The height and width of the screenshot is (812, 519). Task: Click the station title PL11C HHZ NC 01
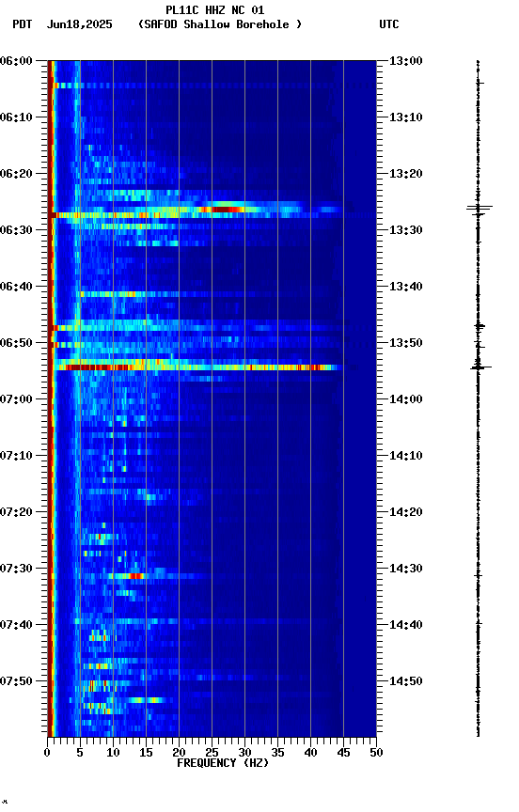[214, 9]
